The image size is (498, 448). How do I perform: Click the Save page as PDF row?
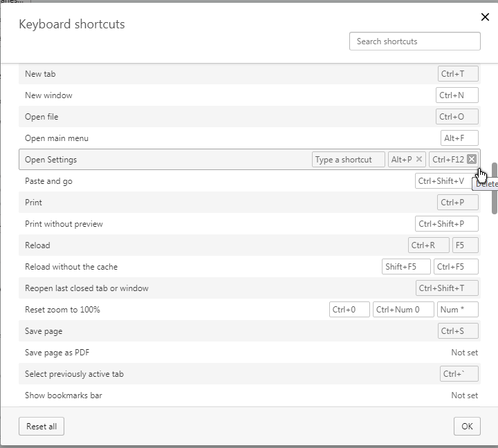click(x=250, y=353)
